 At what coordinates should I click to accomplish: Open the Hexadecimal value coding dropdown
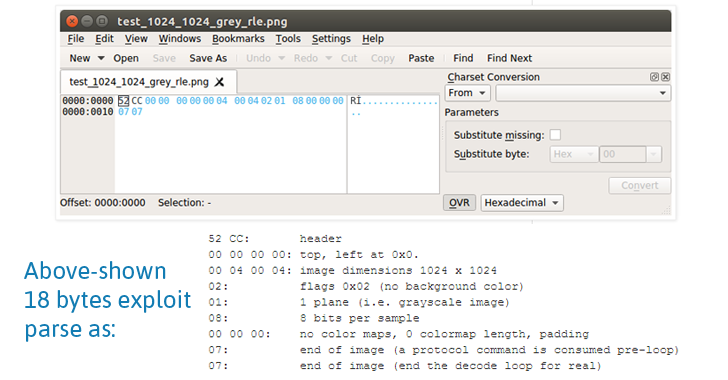(x=522, y=203)
